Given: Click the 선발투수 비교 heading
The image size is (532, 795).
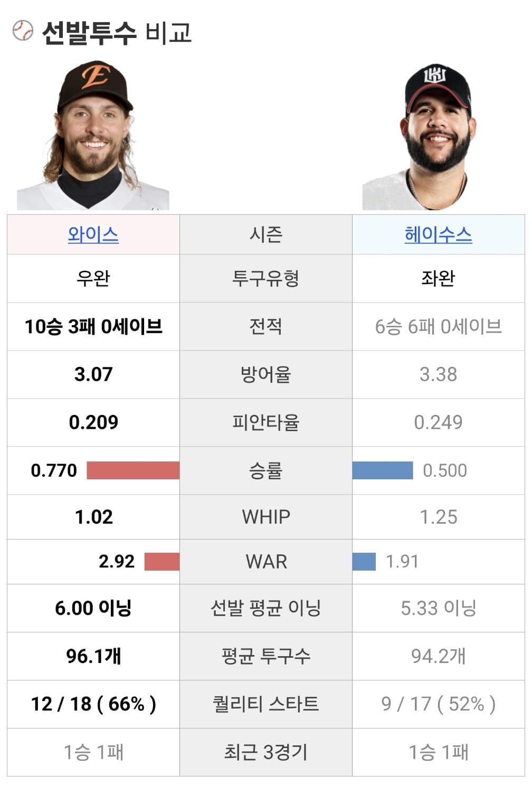Looking at the screenshot, I should tap(117, 32).
